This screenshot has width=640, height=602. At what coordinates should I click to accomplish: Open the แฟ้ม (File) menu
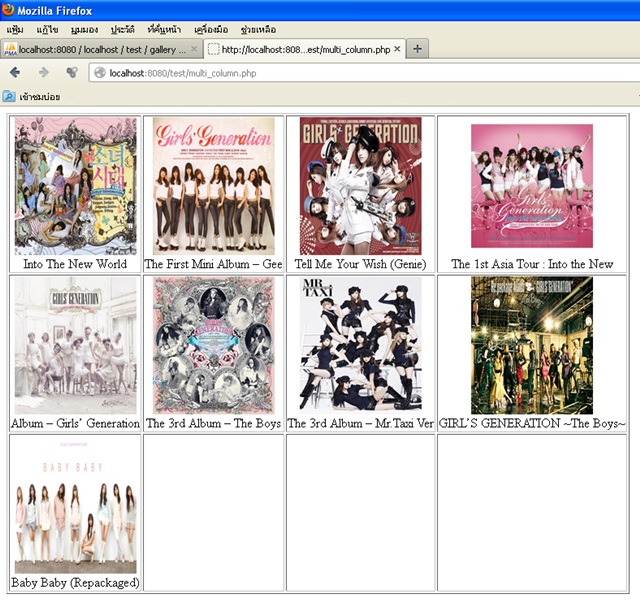15,30
